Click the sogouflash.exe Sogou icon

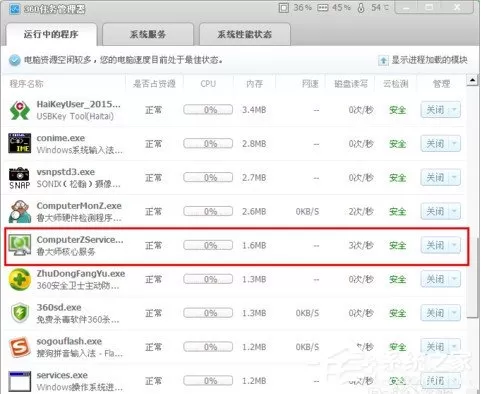(19, 347)
